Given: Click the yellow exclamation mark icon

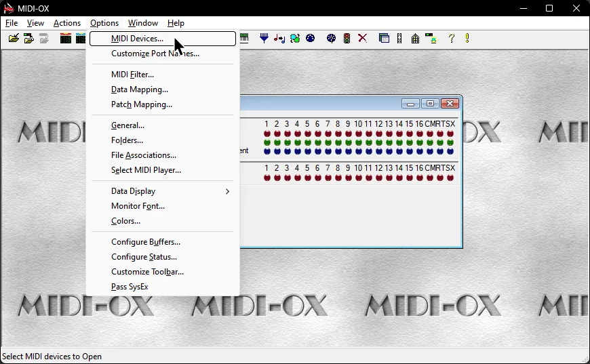Looking at the screenshot, I should click(467, 39).
